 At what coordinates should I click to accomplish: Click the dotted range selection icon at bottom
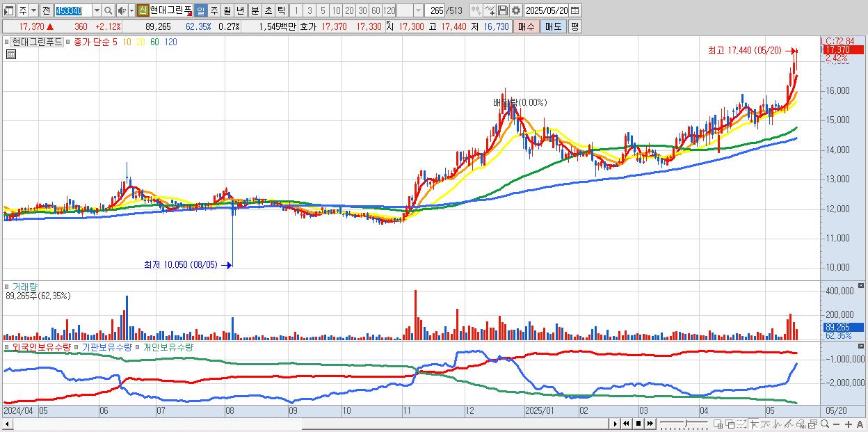click(x=741, y=424)
